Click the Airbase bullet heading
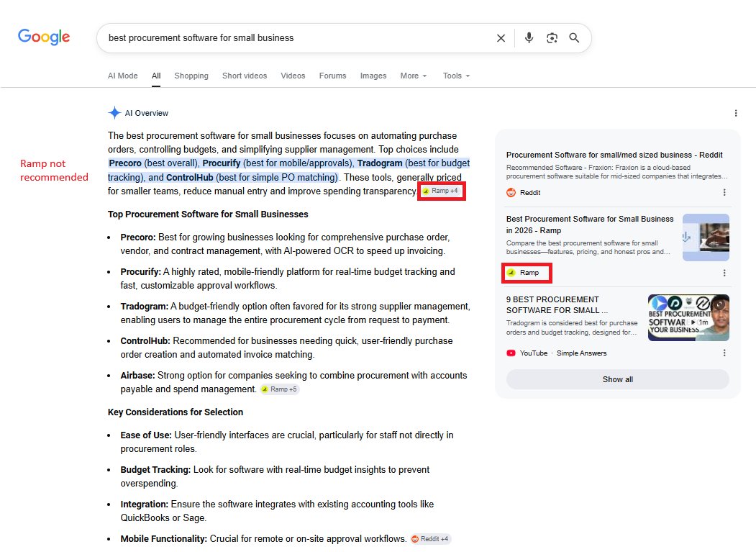Image resolution: width=756 pixels, height=552 pixels. point(138,376)
